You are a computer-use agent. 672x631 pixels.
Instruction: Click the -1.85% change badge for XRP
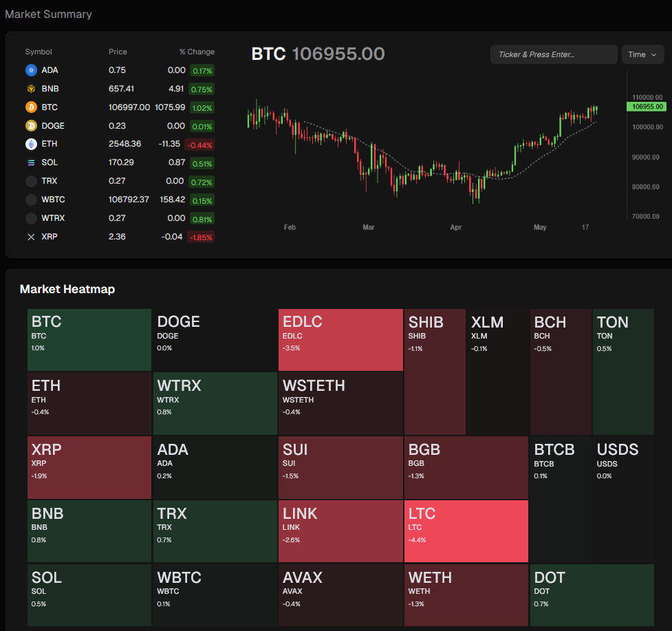(x=201, y=237)
